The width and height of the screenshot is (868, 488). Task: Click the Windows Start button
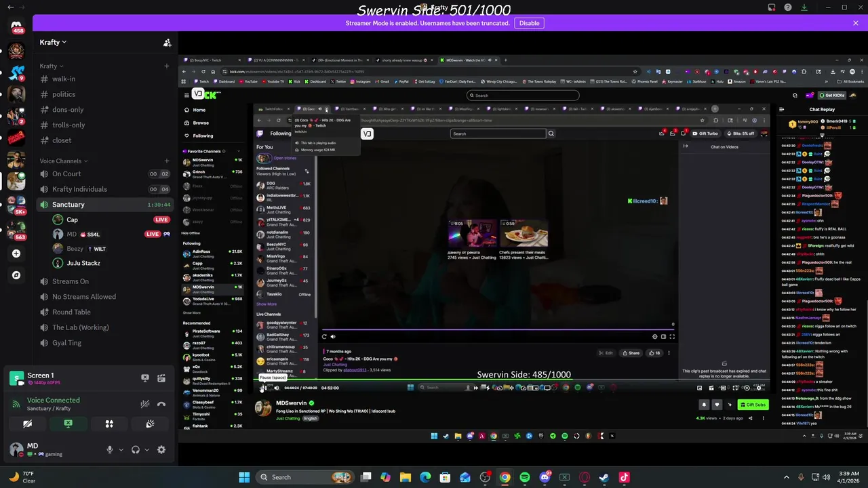coord(244,477)
